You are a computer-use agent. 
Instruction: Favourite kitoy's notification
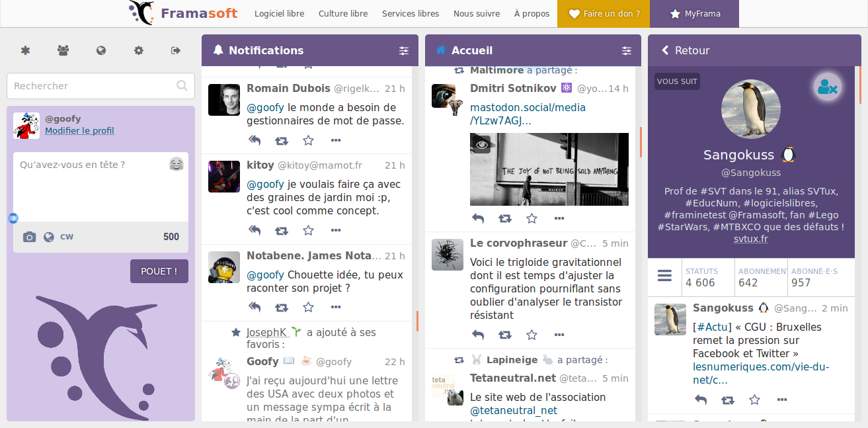308,230
